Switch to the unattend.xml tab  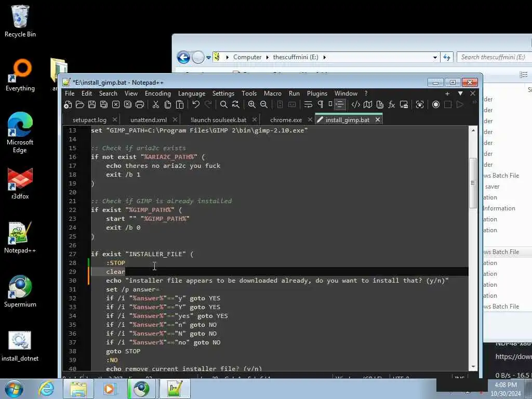click(148, 120)
